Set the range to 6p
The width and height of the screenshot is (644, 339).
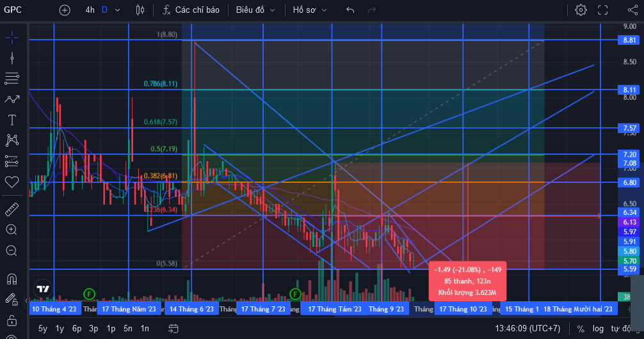coord(77,328)
